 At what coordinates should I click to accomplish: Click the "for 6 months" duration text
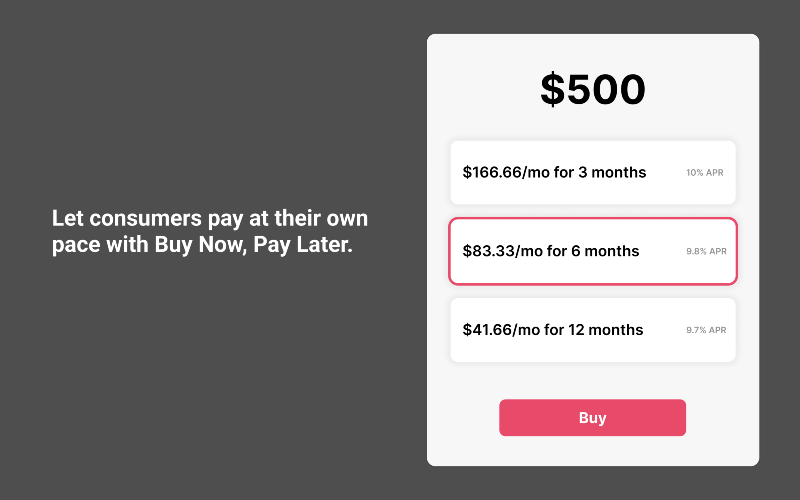596,251
